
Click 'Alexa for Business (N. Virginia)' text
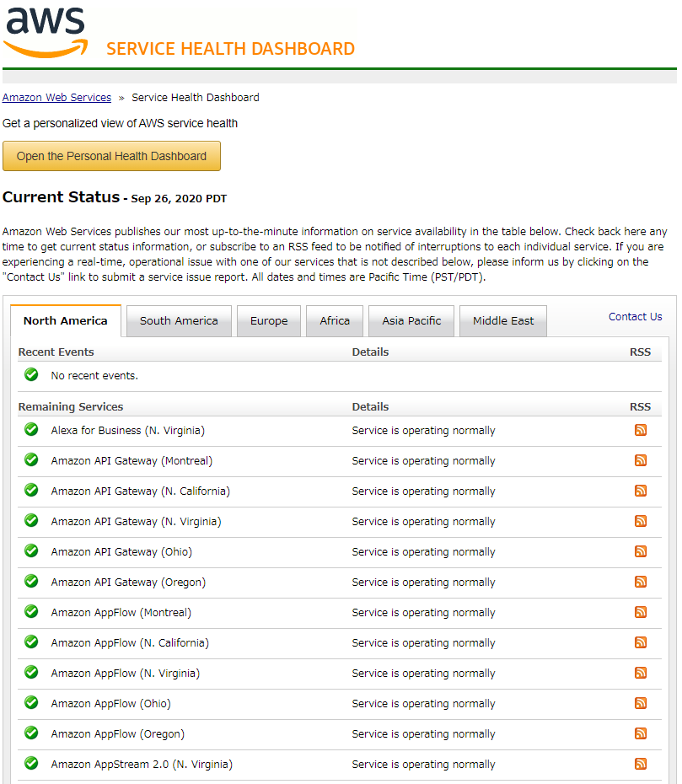[127, 431]
